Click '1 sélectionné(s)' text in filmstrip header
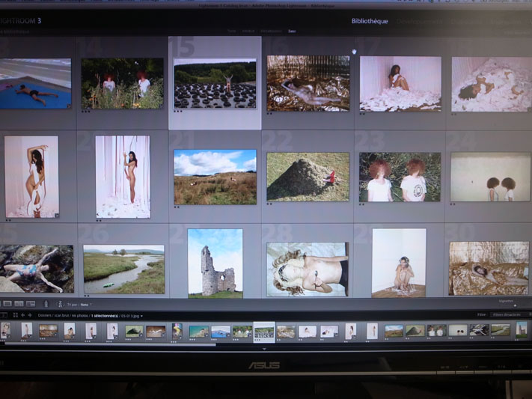 point(105,316)
